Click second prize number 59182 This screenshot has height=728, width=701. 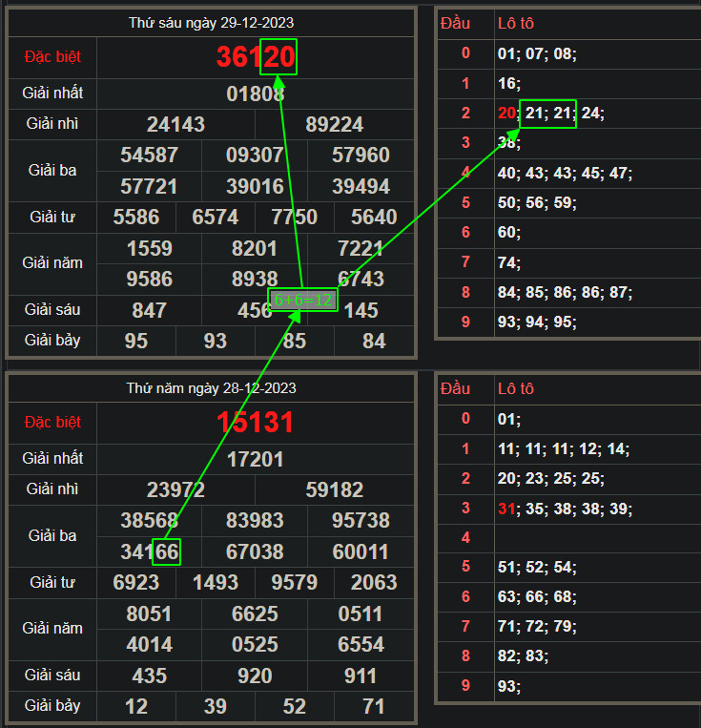point(335,489)
